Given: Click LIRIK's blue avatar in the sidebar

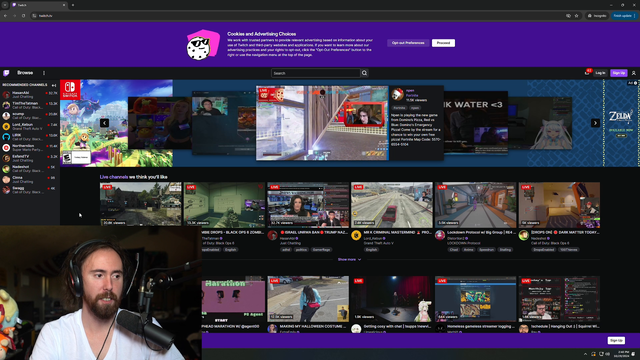Looking at the screenshot, I should click(x=6, y=137).
